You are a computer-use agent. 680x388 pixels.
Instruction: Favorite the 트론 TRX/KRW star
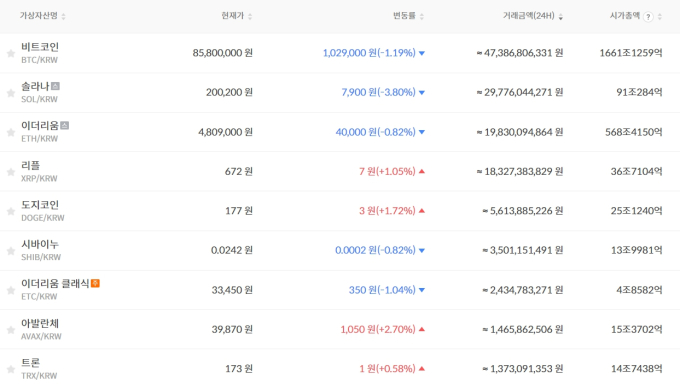click(x=11, y=369)
